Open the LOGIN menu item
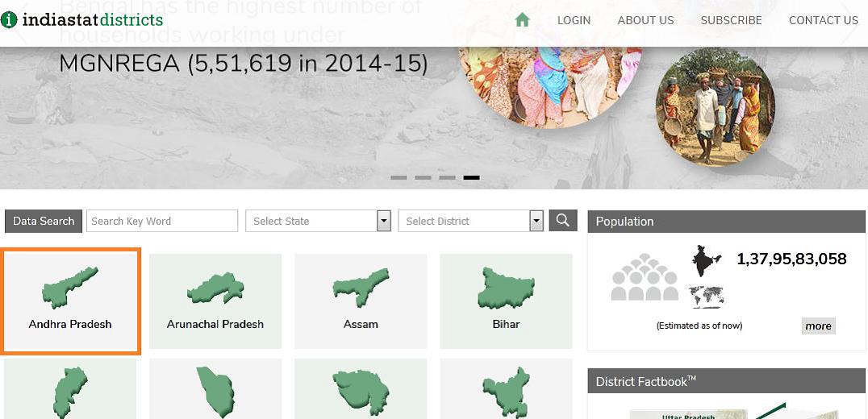 [x=574, y=20]
